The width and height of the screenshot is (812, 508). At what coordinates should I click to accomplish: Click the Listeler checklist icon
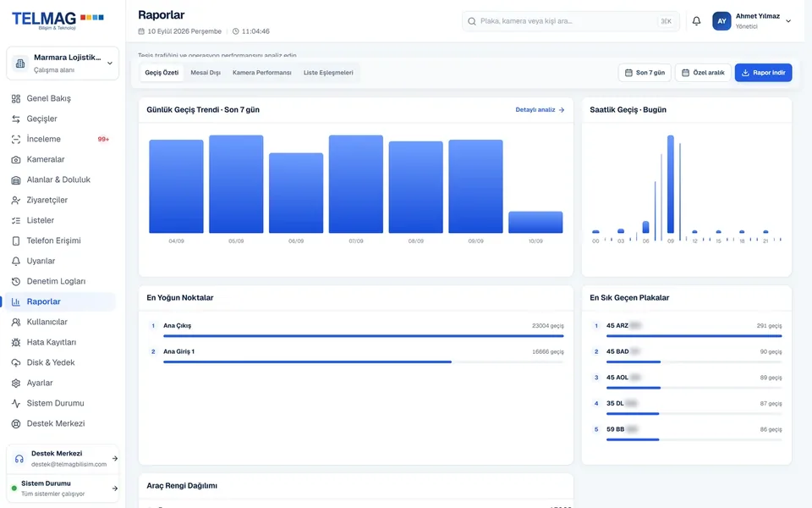pos(16,220)
